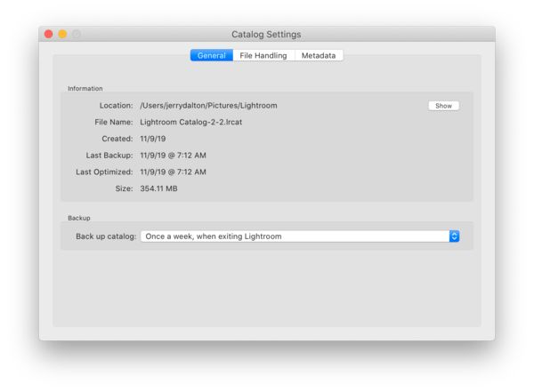Click the Last Backup value 11/9/19 @ 7:12 AM
This screenshot has height=392, width=534.
173,156
